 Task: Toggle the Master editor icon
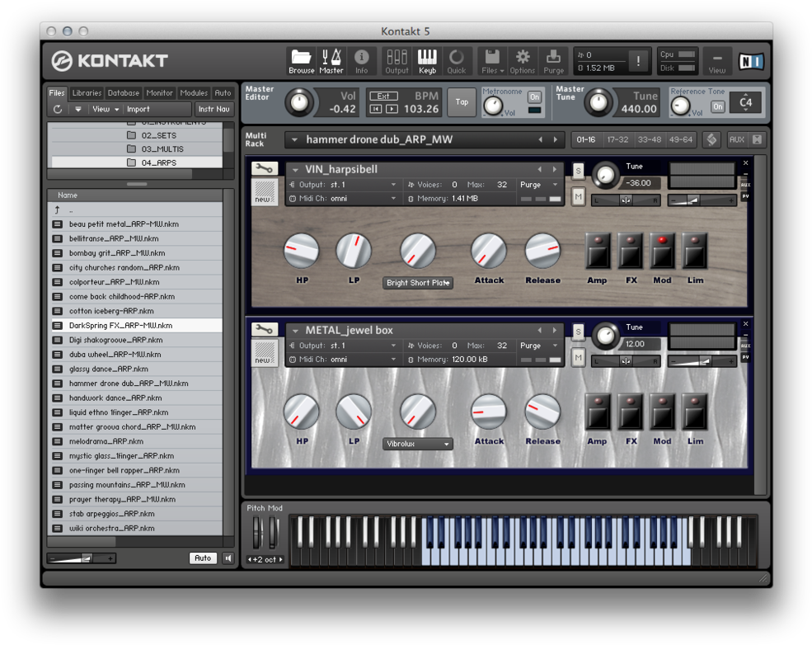331,61
